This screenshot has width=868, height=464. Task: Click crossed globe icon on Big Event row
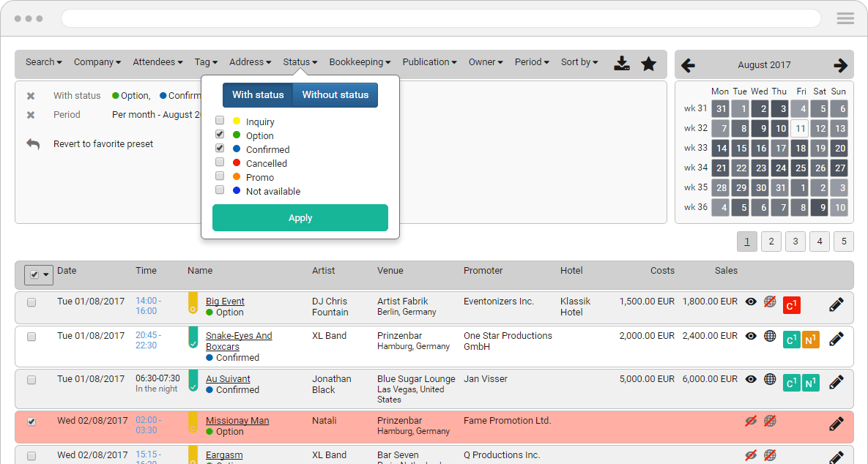point(770,302)
